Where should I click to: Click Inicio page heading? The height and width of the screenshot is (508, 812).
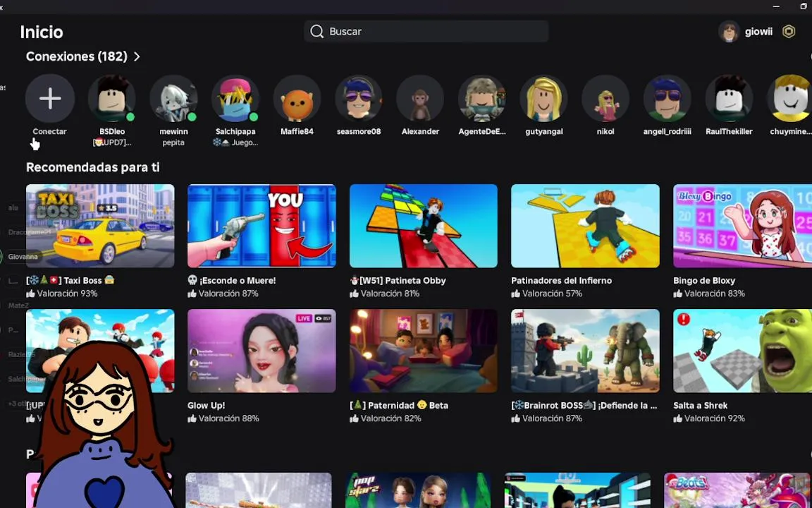tap(42, 32)
